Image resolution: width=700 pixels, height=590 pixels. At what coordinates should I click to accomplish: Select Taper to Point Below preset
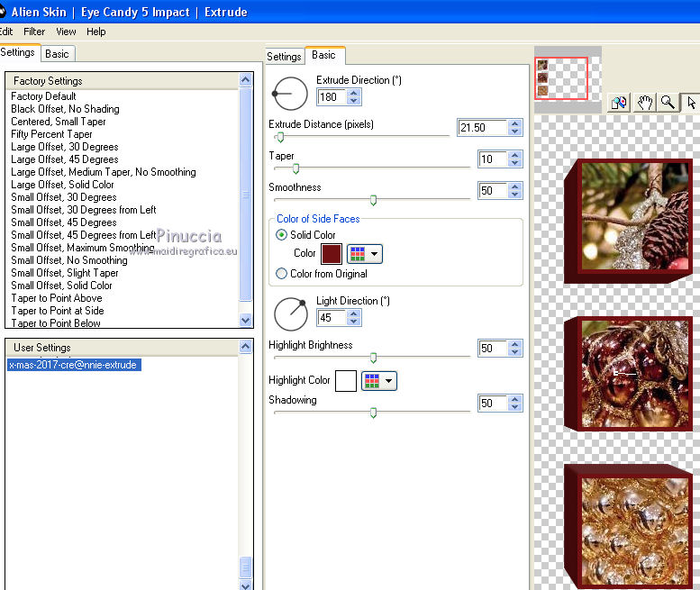point(56,323)
